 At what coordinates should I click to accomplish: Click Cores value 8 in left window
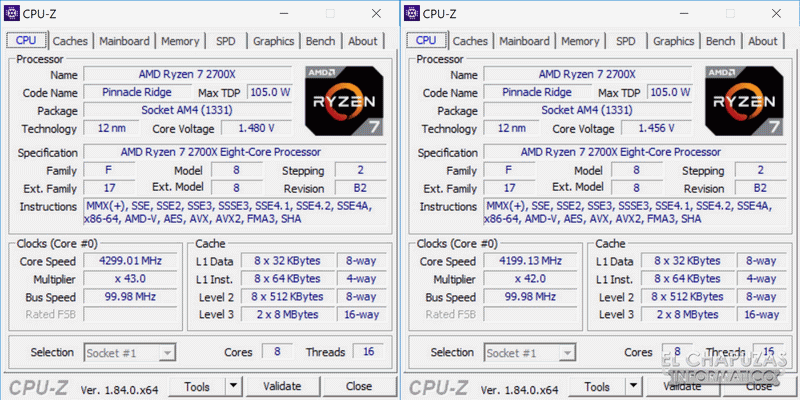tap(278, 352)
